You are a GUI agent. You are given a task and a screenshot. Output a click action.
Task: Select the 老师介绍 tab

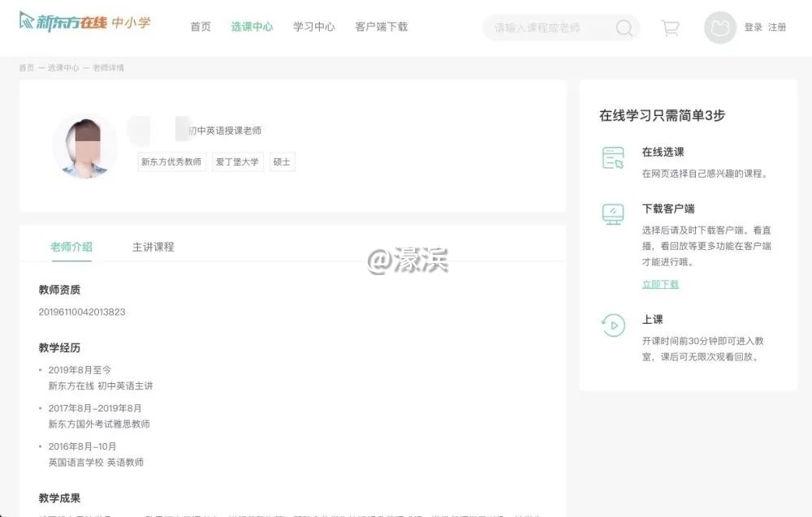[x=71, y=247]
